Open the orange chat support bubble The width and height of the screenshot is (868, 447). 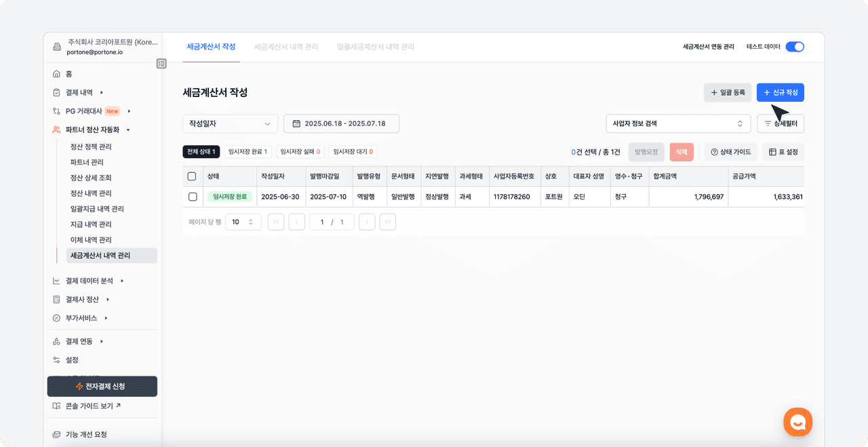pos(797,422)
